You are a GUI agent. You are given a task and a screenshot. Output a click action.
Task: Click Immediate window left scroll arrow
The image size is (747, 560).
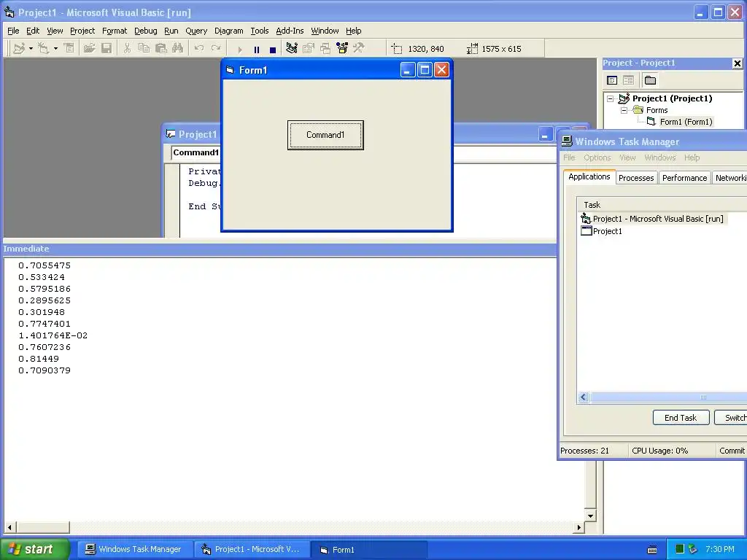(9, 527)
